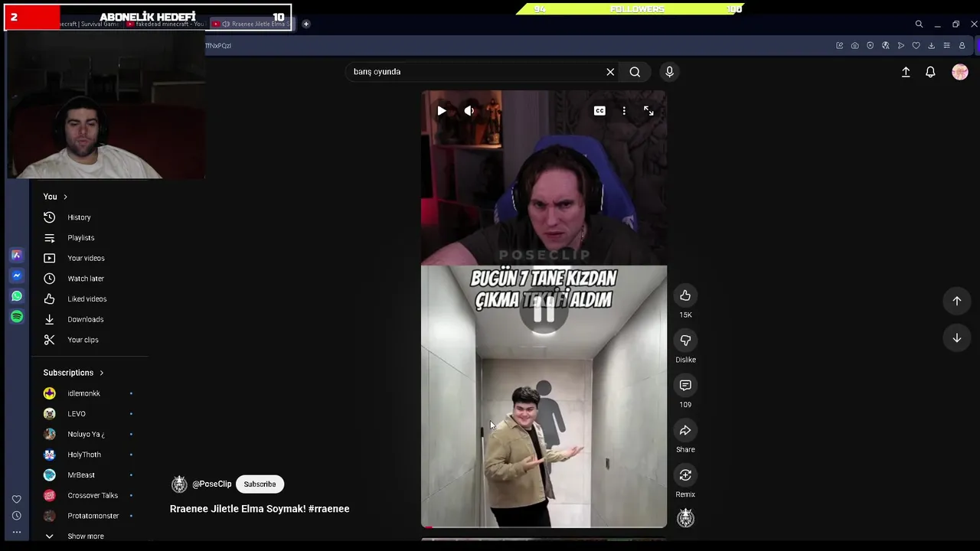Open browser sidebar history clock
This screenshot has height=551, width=980.
pyautogui.click(x=17, y=516)
